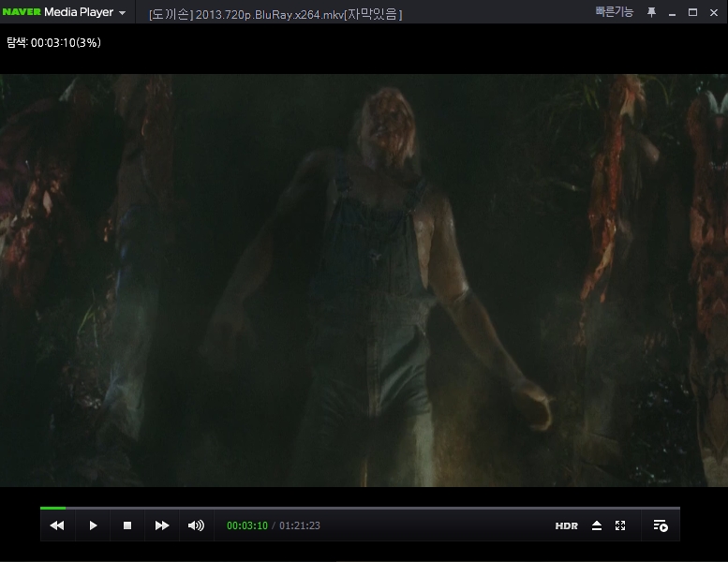Expand the NAVER Media Player dropdown arrow
Viewport: 728px width, 562px height.
(x=123, y=13)
